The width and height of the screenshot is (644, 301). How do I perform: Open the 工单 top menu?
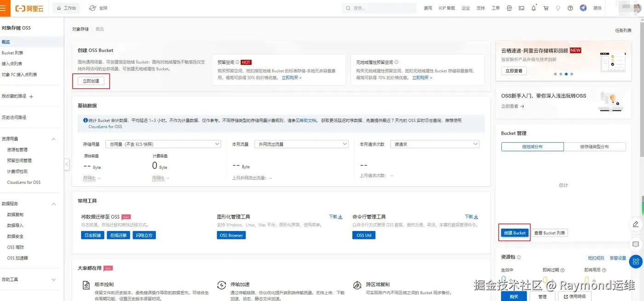point(495,8)
